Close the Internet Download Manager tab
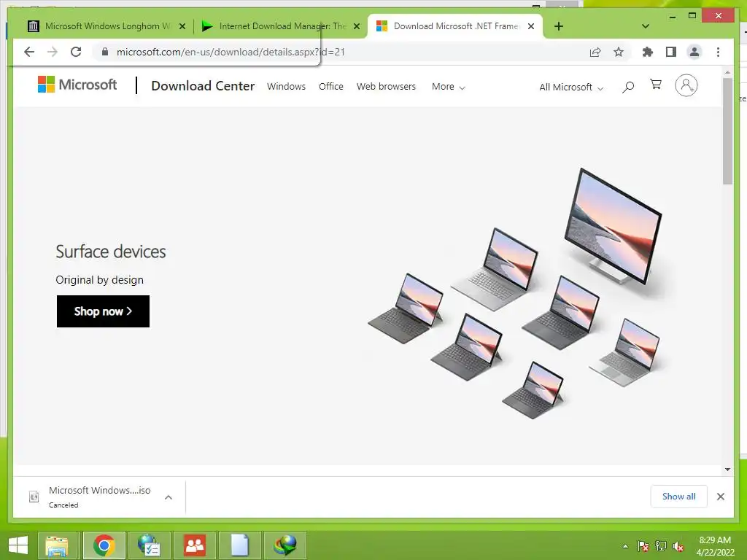Image resolution: width=747 pixels, height=560 pixels. pos(356,27)
